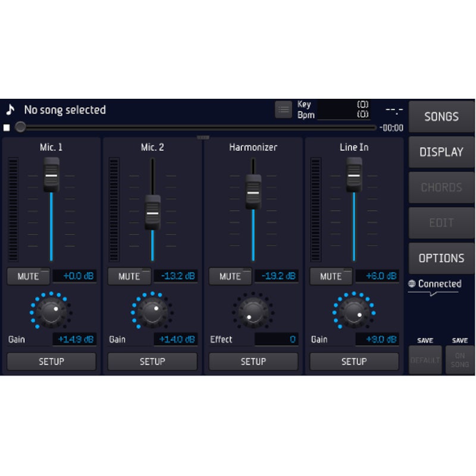Open the SONGS menu
The image size is (476, 476).
[x=441, y=117]
